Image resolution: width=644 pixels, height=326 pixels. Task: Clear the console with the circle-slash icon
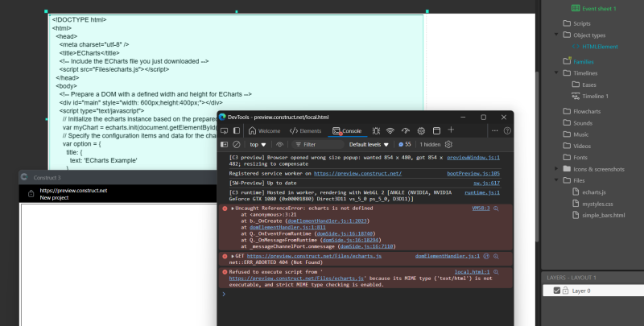coord(237,145)
